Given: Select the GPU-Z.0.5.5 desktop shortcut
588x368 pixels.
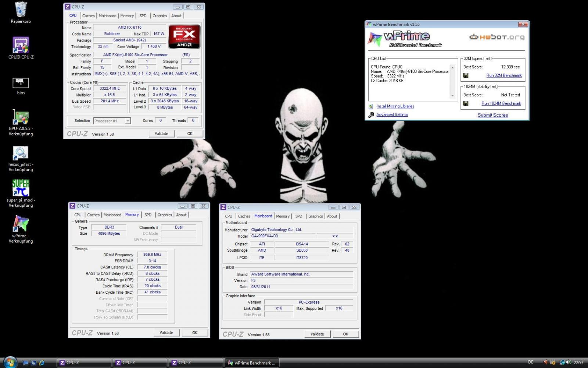Looking at the screenshot, I should coord(21,123).
